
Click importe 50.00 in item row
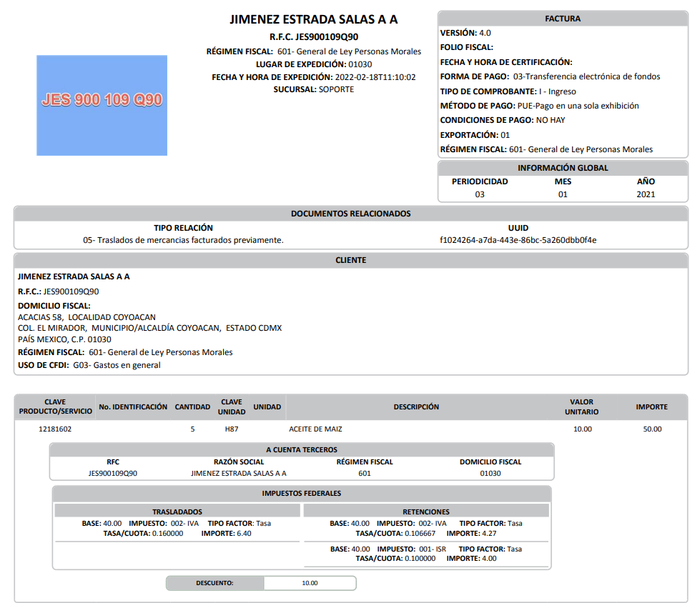click(652, 429)
